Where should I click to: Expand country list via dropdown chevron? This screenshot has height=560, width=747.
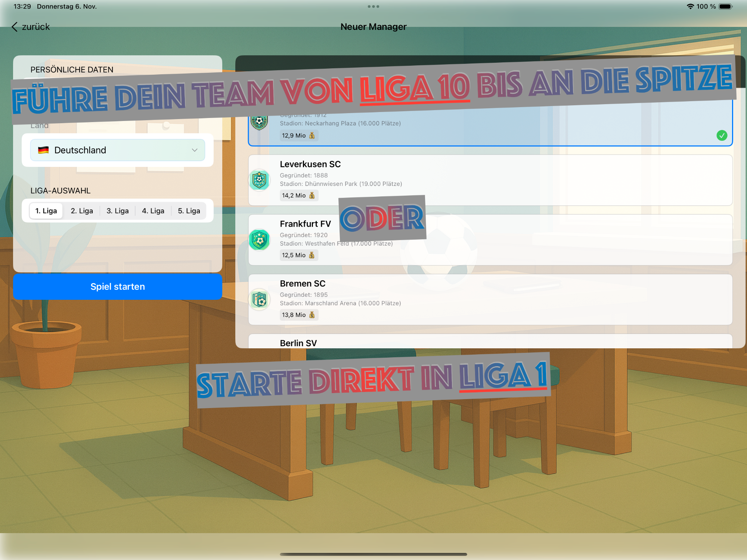(x=195, y=150)
